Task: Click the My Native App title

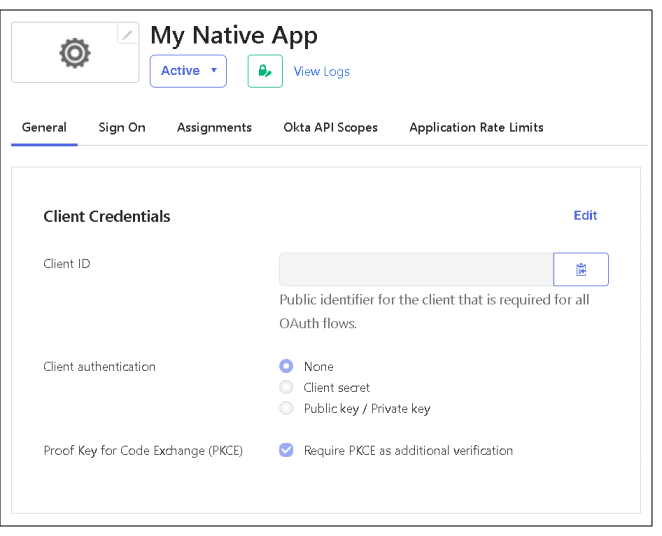Action: [234, 36]
